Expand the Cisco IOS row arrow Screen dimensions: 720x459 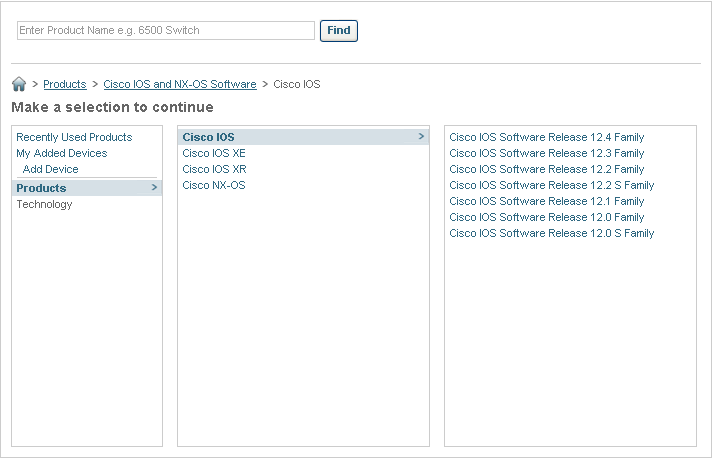pyautogui.click(x=422, y=136)
